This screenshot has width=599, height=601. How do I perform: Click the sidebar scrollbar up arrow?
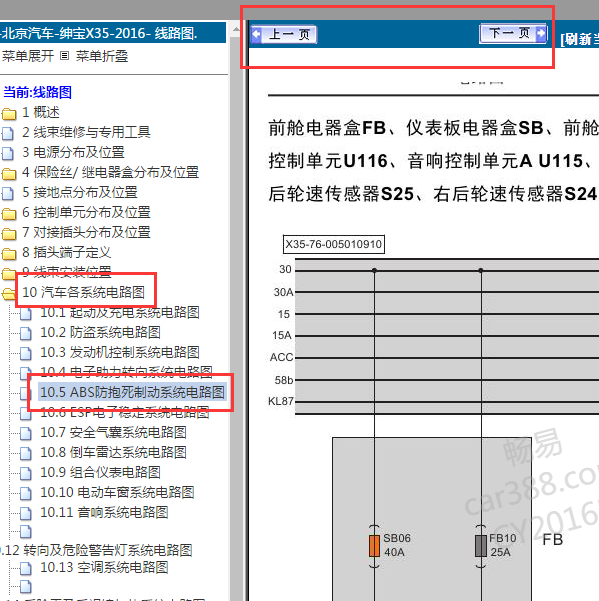[x=236, y=29]
